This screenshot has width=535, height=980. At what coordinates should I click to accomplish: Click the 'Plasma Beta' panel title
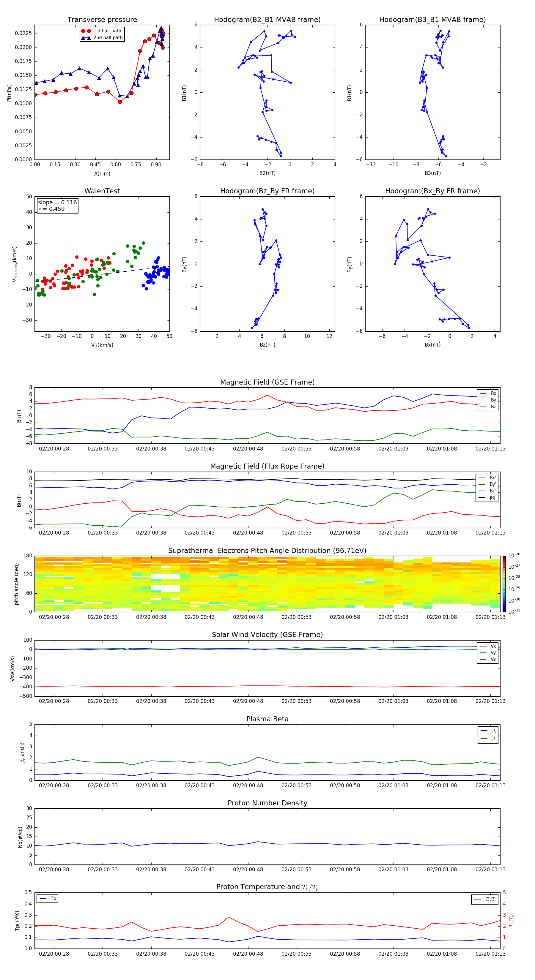pyautogui.click(x=267, y=719)
